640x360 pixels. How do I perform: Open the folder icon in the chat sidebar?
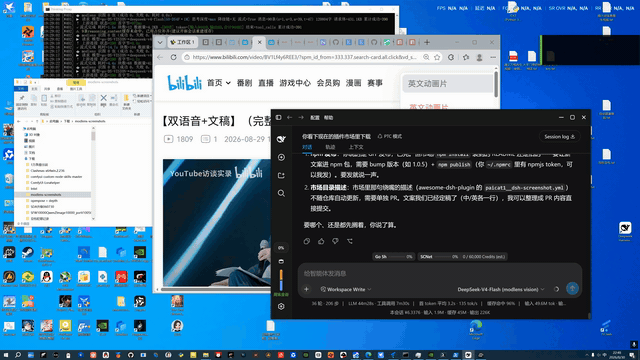pos(281,175)
